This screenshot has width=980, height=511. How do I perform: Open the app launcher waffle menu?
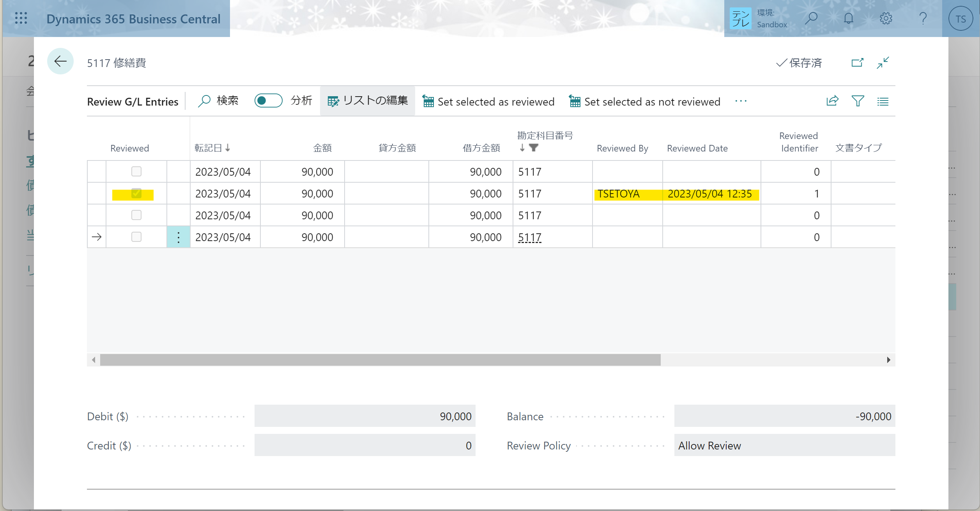[x=21, y=18]
